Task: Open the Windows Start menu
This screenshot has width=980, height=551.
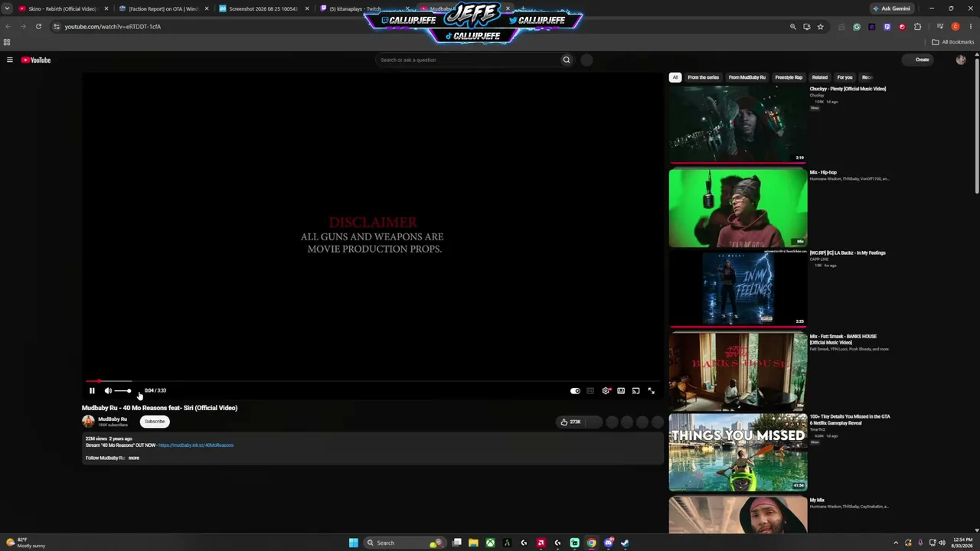Action: tap(353, 543)
